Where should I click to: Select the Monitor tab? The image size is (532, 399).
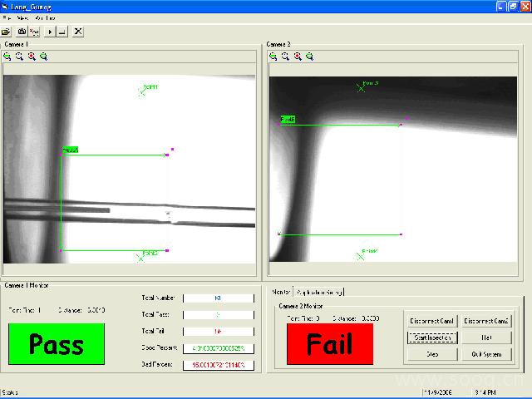281,292
